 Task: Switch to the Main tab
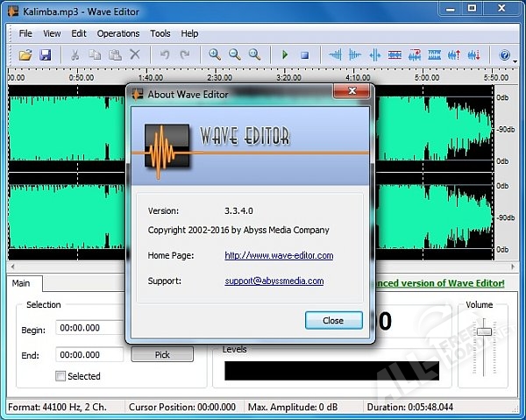click(21, 283)
